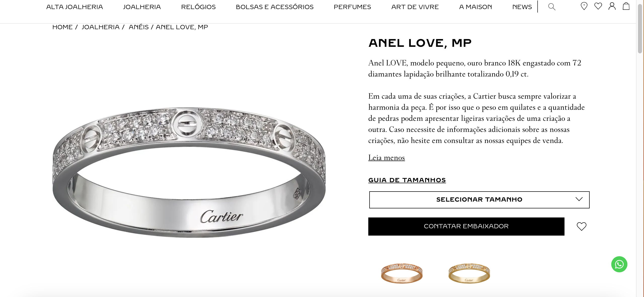Open the store locator pin icon
644x297 pixels.
pos(584,6)
